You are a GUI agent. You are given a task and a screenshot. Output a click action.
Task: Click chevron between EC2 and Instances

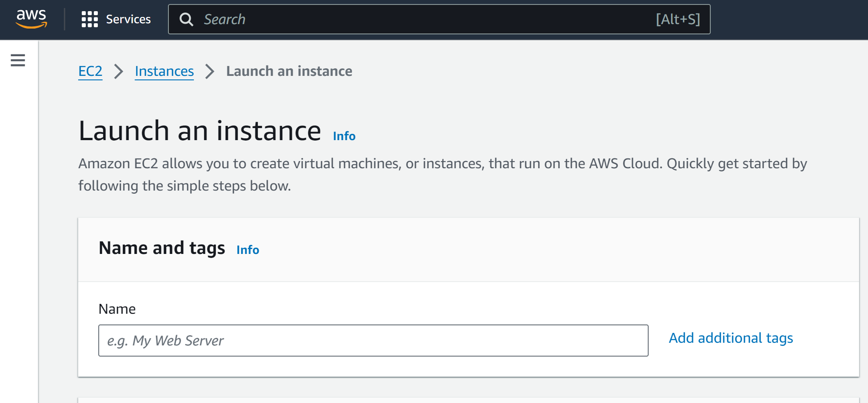click(x=118, y=71)
